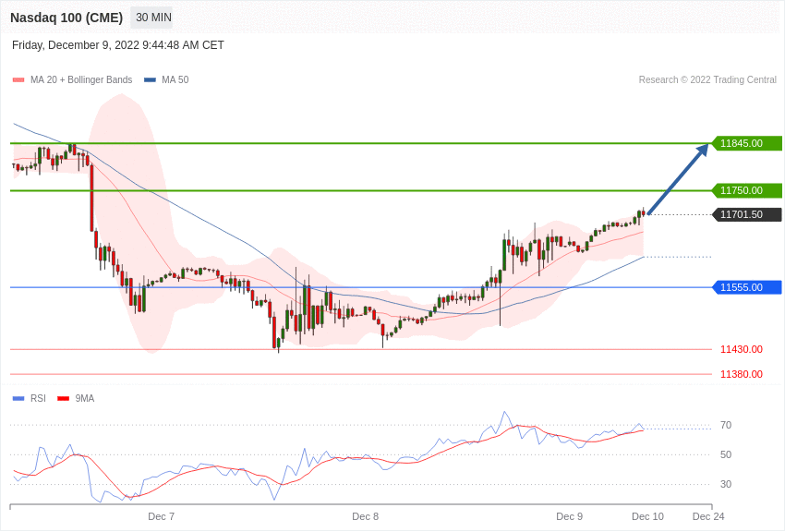This screenshot has height=532, width=785.
Task: Click the Dec 8 axis label
Action: 366,516
